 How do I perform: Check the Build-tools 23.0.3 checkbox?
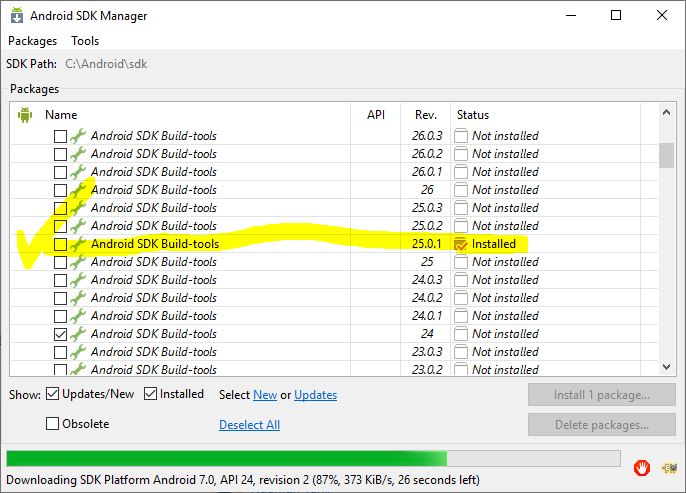point(60,352)
